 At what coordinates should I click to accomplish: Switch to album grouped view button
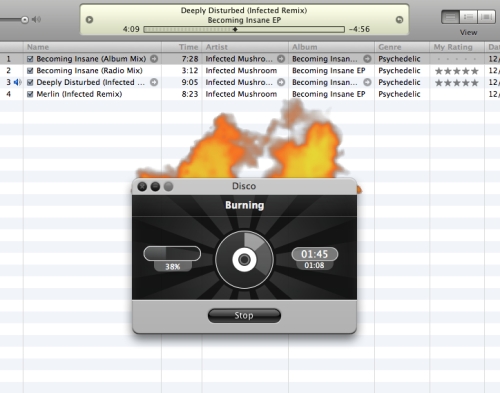pyautogui.click(x=468, y=17)
